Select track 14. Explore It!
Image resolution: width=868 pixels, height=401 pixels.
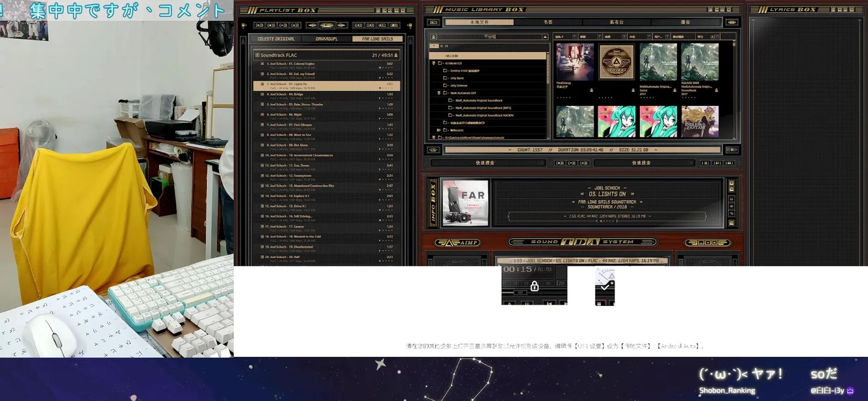click(327, 198)
